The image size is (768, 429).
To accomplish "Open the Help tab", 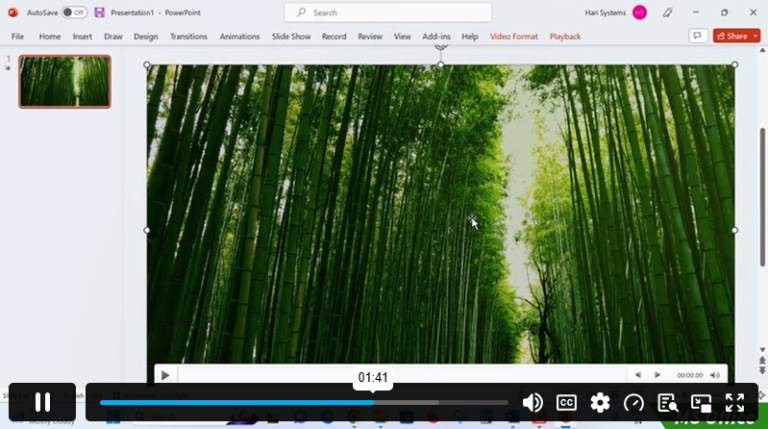I will [x=470, y=36].
